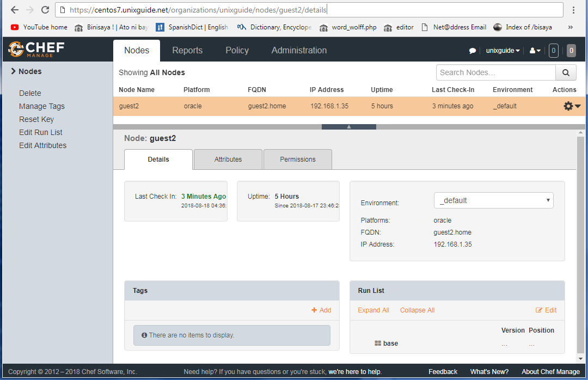Click the browser reload icon
The width and height of the screenshot is (588, 380).
click(45, 10)
